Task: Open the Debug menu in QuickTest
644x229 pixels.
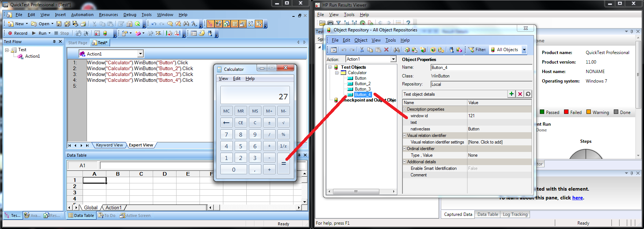Action: tap(130, 15)
